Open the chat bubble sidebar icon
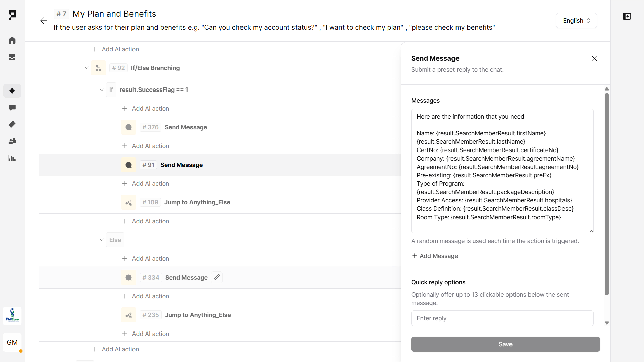 (12, 108)
